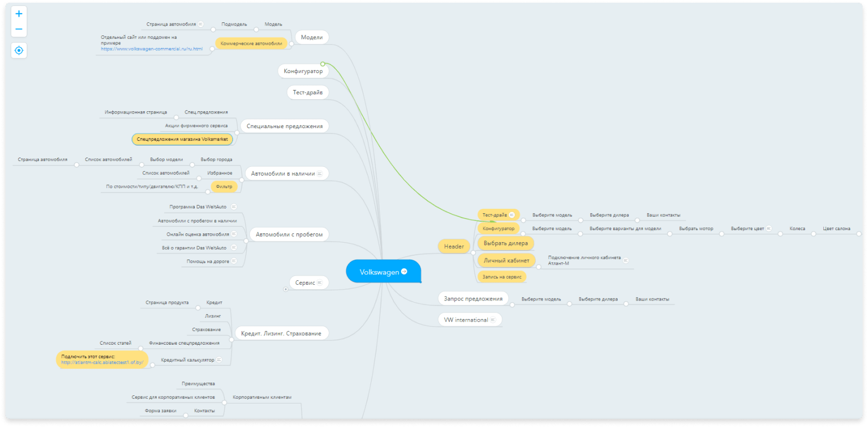Zoom out with the minus button
The image size is (868, 427).
[19, 29]
